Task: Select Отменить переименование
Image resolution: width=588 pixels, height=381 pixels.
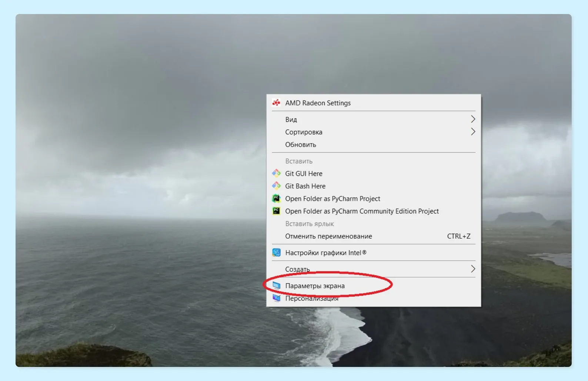Action: 374,236
